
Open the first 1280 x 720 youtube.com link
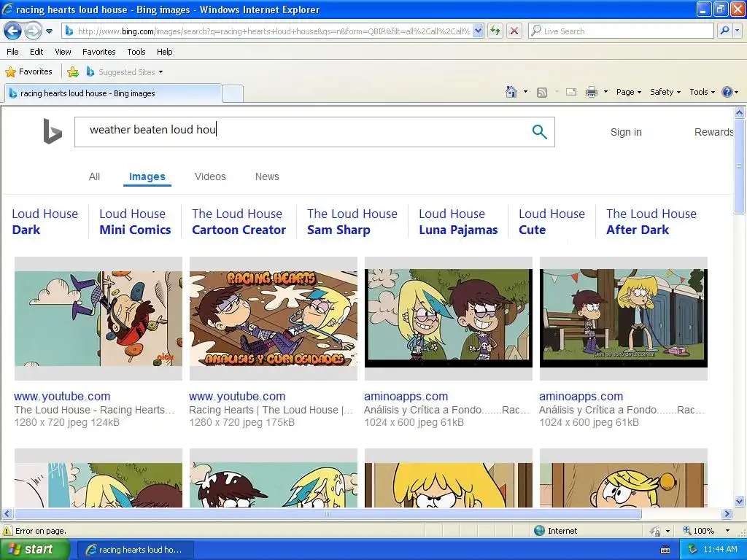coord(62,396)
